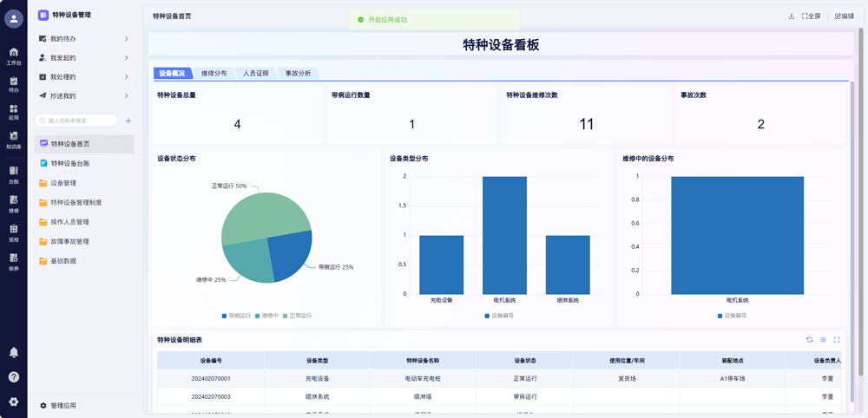Open 知识库 knowledge base icon
This screenshot has width=868, height=418.
pyautogui.click(x=13, y=139)
